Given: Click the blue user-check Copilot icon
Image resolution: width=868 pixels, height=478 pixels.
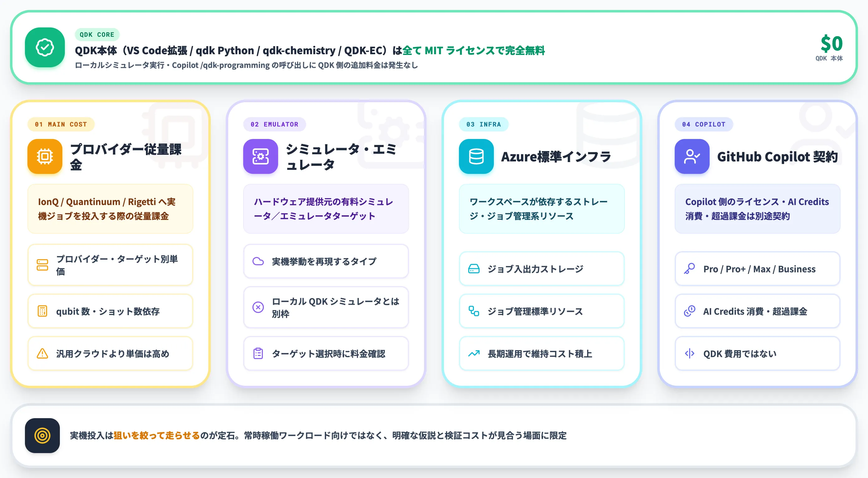Looking at the screenshot, I should click(x=692, y=156).
